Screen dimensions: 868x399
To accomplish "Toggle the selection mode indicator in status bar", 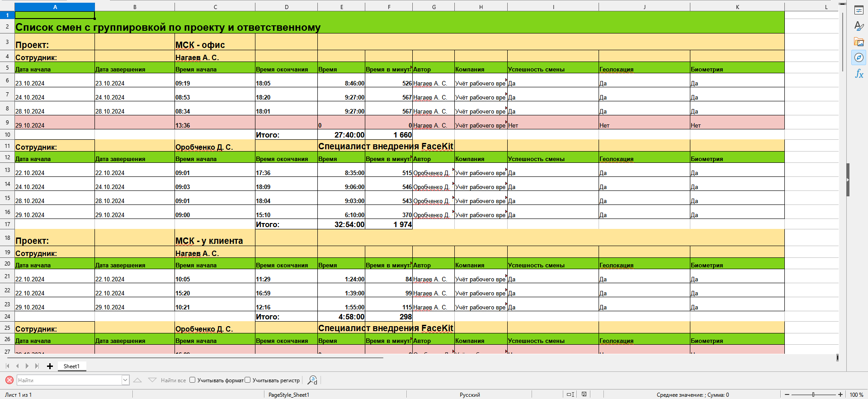I will click(571, 394).
